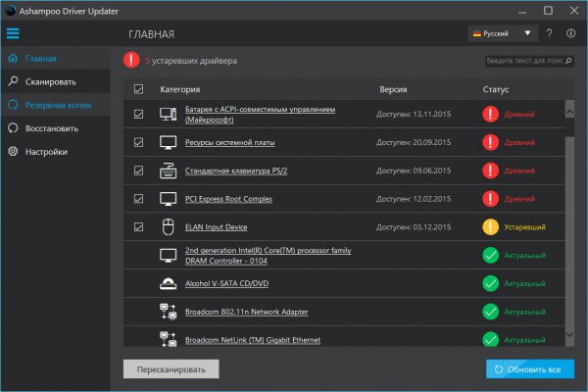Click the monitor icon for PCI Express Root Complex
588x392 pixels.
coord(168,199)
